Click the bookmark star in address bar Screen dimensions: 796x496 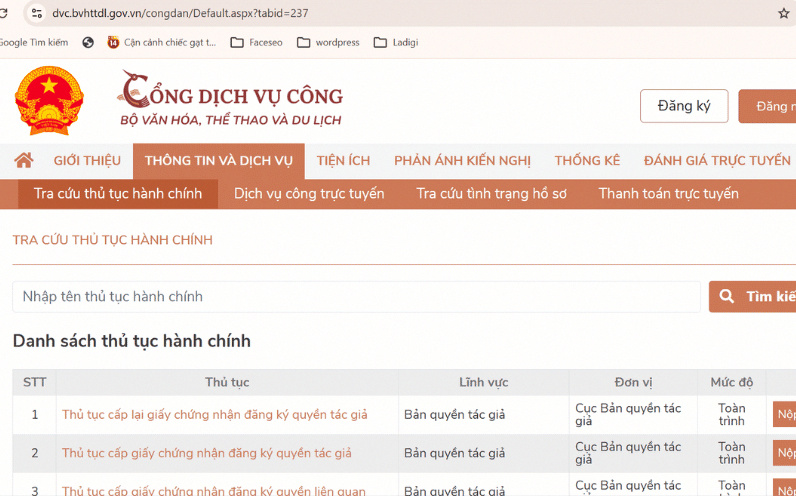784,13
